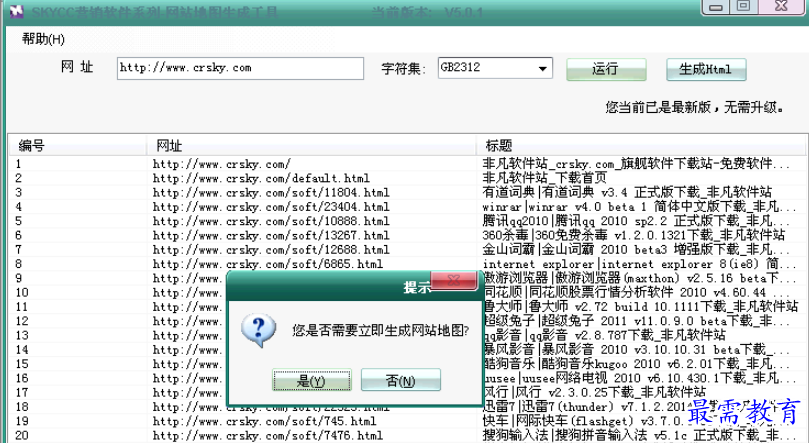Select URL soft/13267.html in row 6

pos(271,236)
